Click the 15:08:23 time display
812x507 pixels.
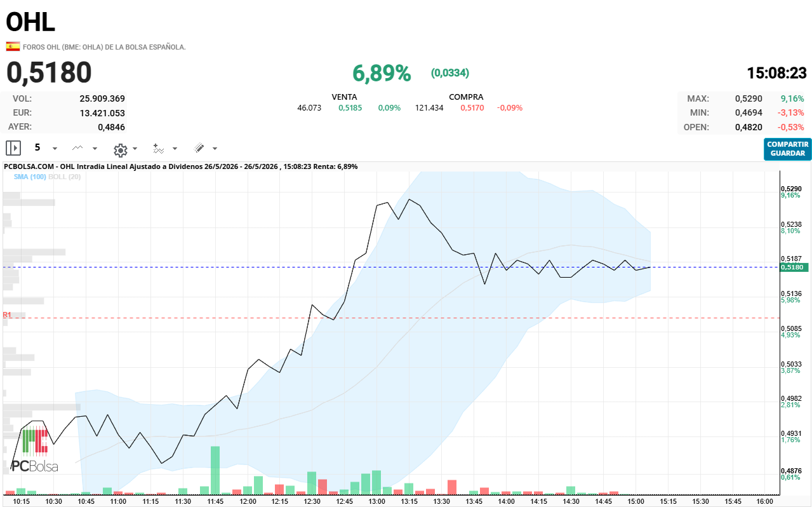point(776,73)
